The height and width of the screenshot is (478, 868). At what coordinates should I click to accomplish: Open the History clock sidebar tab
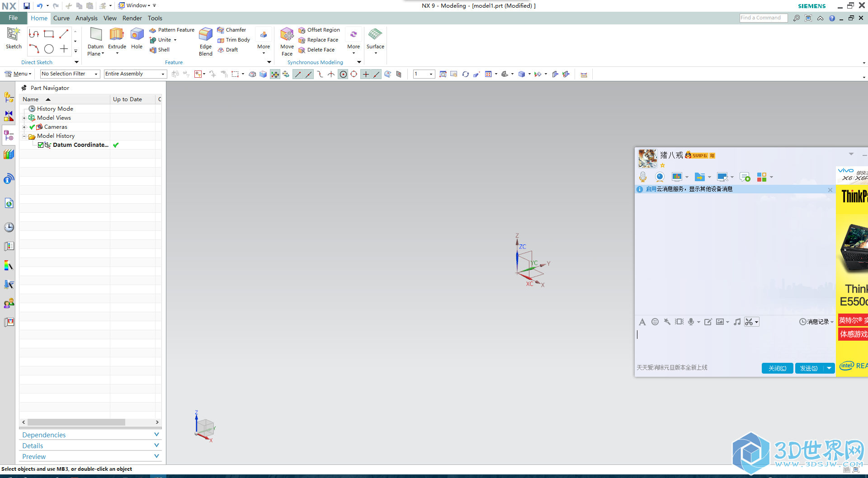[9, 227]
